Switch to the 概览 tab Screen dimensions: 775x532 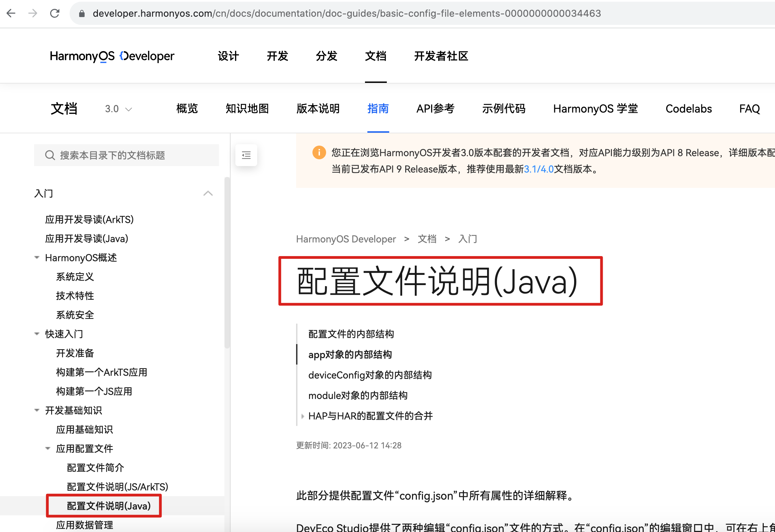point(187,109)
